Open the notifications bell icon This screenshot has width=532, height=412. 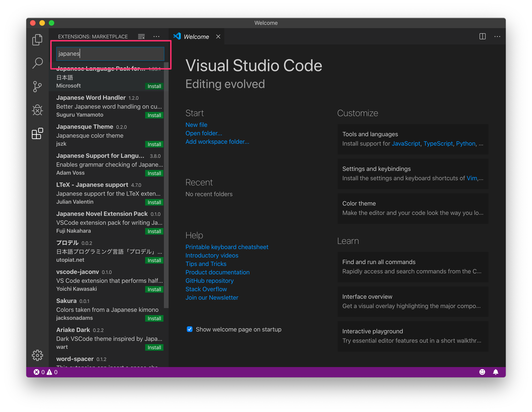(495, 372)
